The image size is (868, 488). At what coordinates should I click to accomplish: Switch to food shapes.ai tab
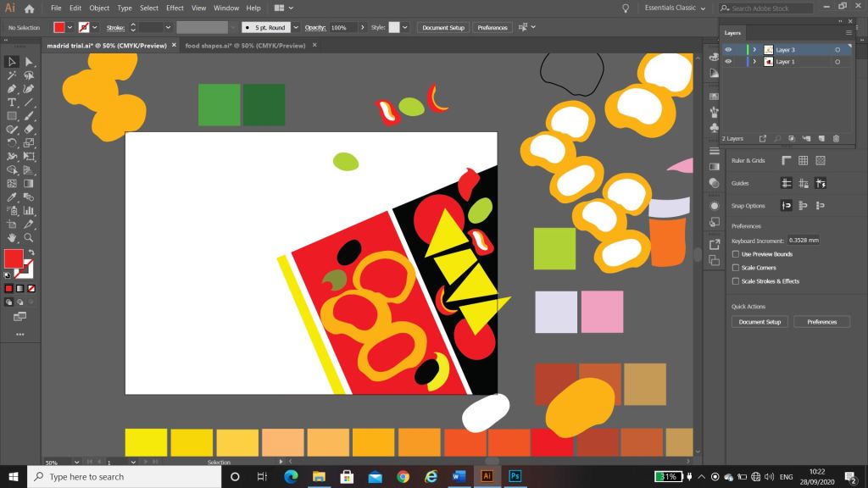coord(245,46)
